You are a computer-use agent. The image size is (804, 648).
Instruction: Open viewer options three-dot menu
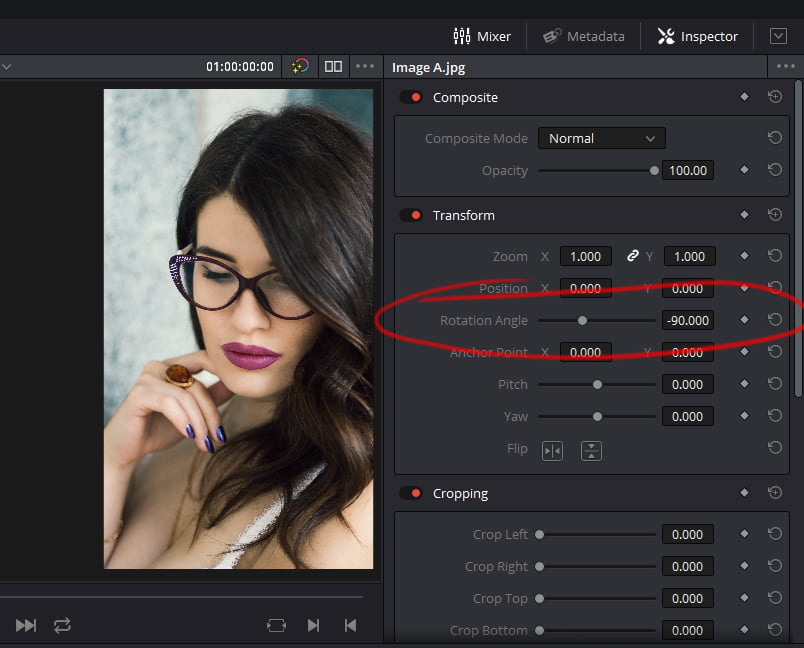365,66
